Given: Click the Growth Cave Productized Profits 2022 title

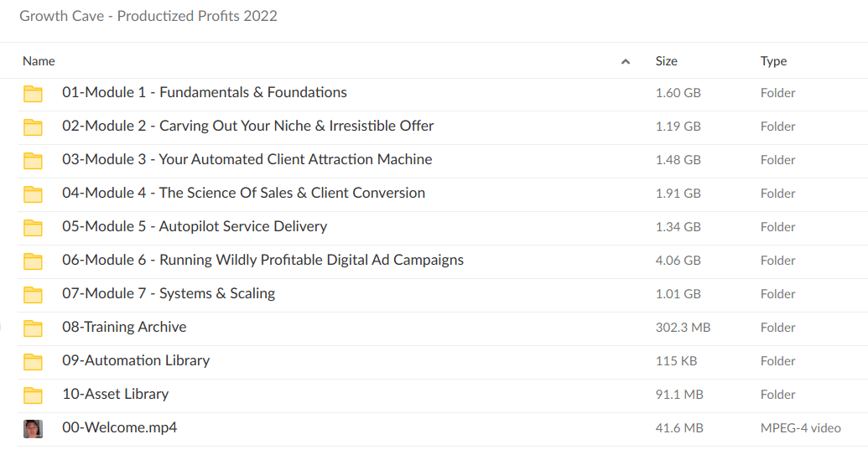Looking at the screenshot, I should (148, 16).
